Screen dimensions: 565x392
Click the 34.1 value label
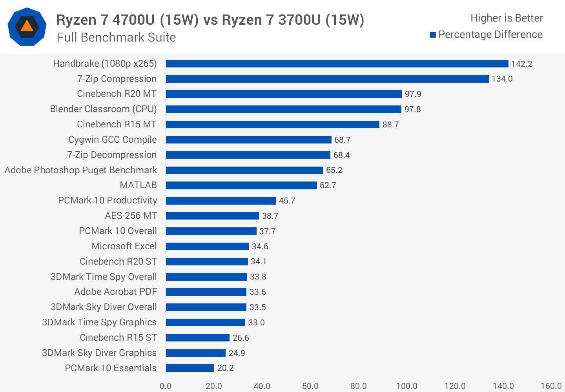[259, 261]
